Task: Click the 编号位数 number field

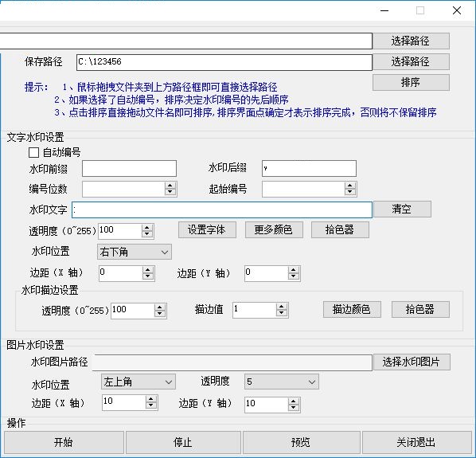Action: pos(124,189)
